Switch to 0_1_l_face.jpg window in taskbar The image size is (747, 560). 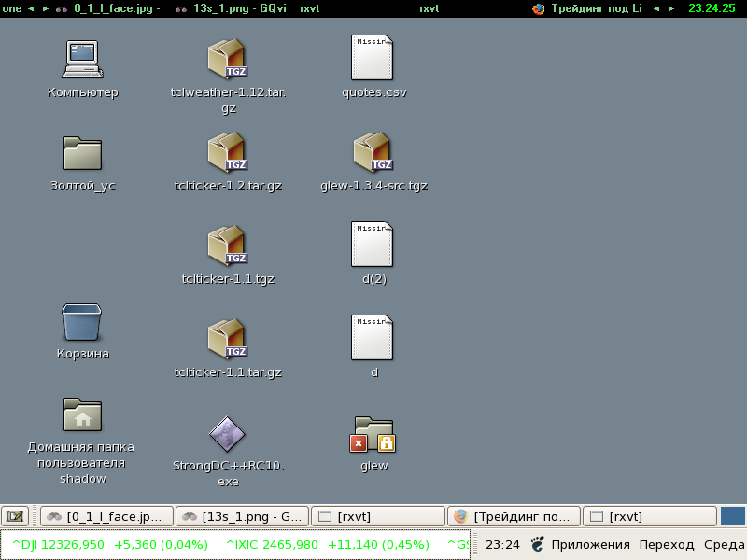106,516
